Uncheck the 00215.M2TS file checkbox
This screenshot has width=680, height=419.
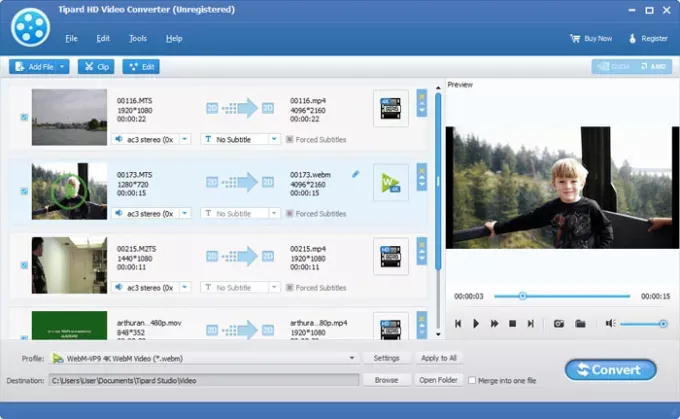tap(24, 265)
